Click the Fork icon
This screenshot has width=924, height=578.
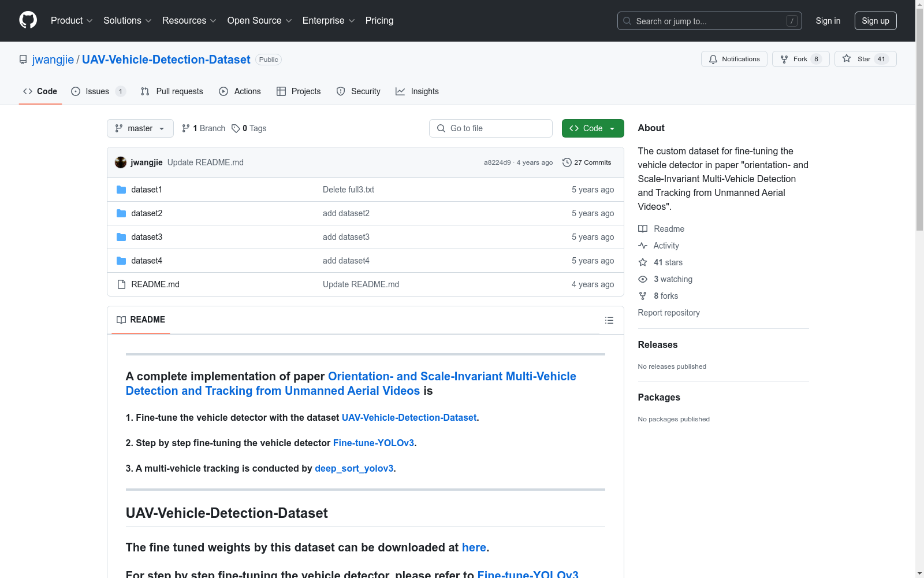click(784, 59)
